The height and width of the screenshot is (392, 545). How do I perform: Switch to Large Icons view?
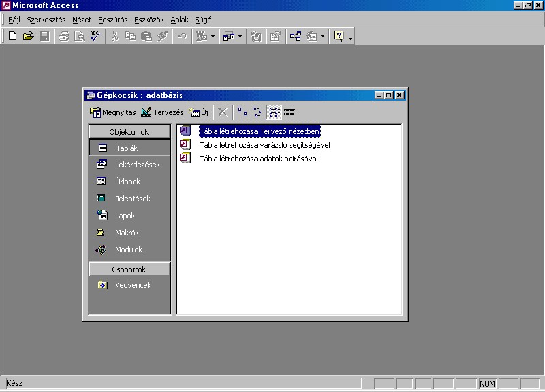(x=243, y=112)
